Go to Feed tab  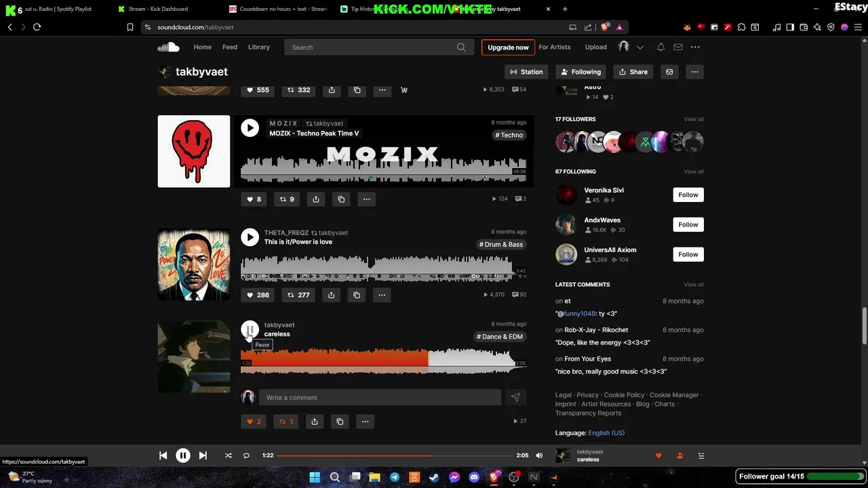point(230,47)
